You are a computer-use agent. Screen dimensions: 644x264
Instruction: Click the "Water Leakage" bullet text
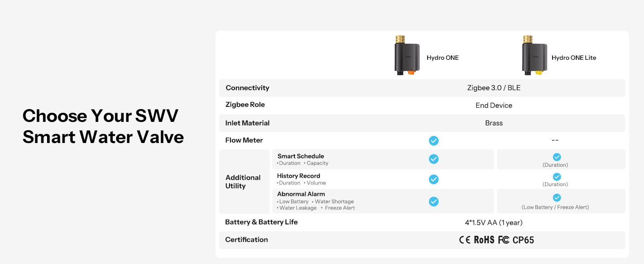pyautogui.click(x=298, y=208)
